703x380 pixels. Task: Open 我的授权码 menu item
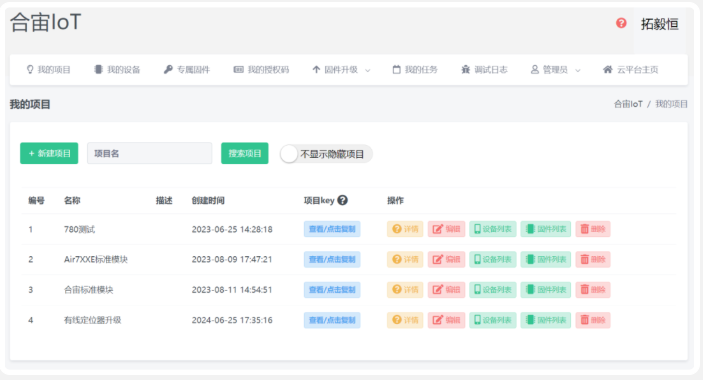(261, 69)
